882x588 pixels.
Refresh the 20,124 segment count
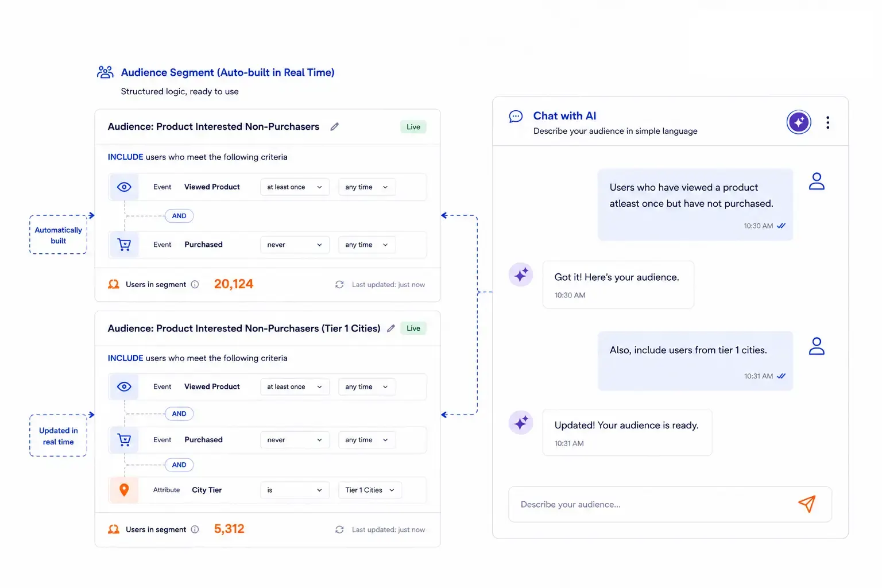(339, 285)
